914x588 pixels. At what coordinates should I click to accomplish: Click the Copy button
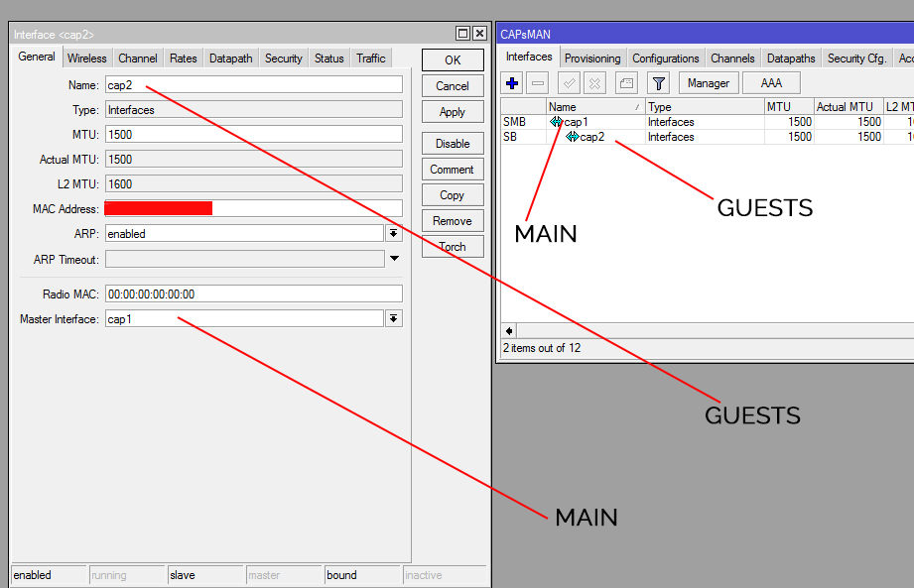(453, 195)
